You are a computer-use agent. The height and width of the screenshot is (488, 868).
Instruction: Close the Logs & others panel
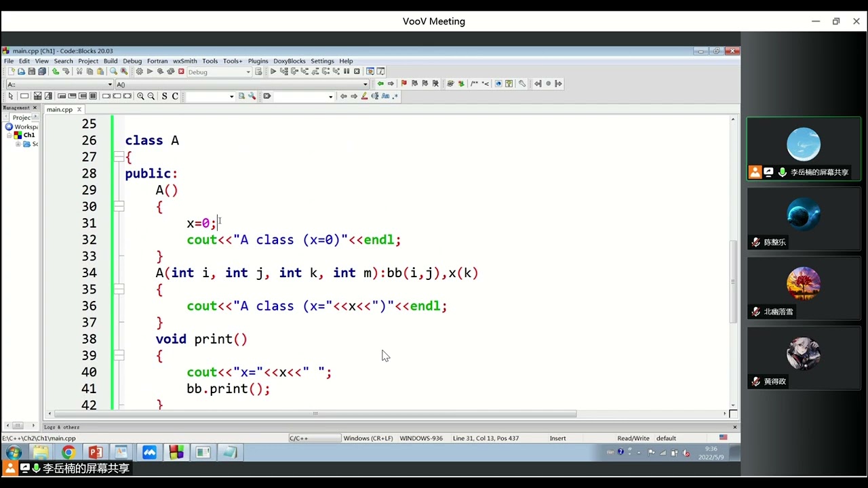[x=734, y=427]
